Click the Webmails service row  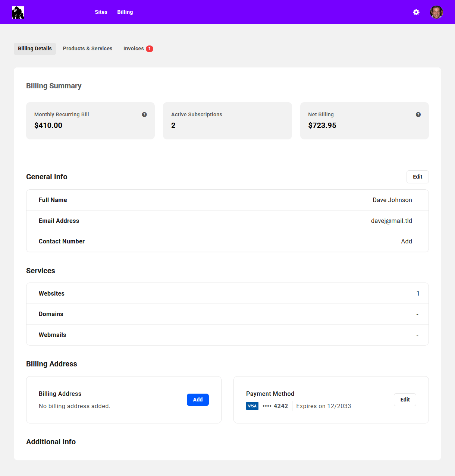coord(227,335)
